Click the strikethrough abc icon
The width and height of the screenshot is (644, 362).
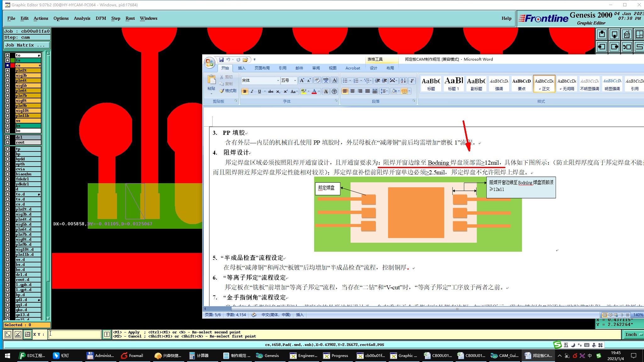click(270, 91)
